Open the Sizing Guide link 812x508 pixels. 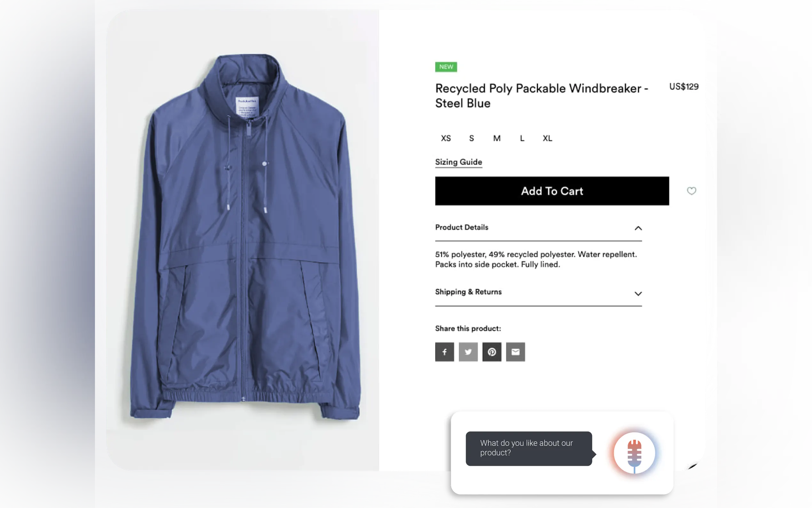point(458,162)
